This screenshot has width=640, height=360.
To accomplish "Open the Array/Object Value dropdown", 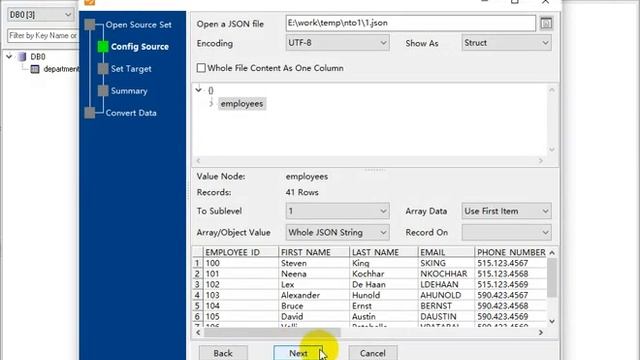I will tap(337, 232).
